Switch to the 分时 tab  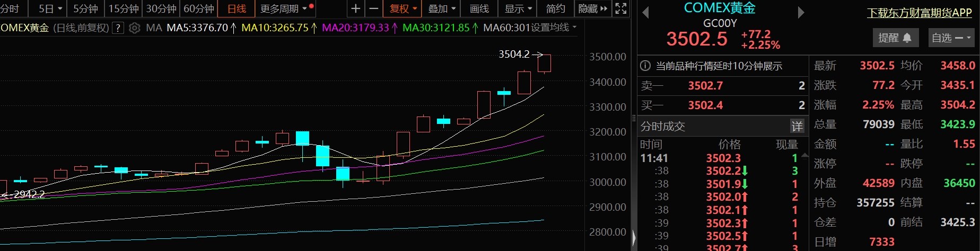click(x=10, y=8)
